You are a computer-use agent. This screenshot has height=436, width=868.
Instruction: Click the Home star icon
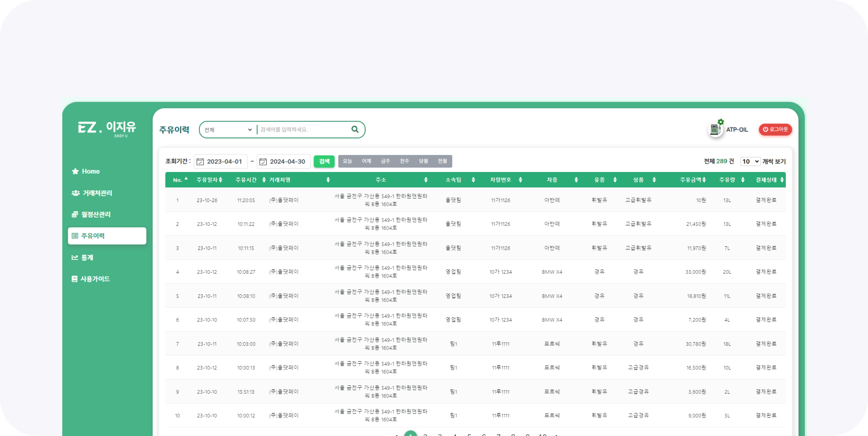click(x=75, y=171)
